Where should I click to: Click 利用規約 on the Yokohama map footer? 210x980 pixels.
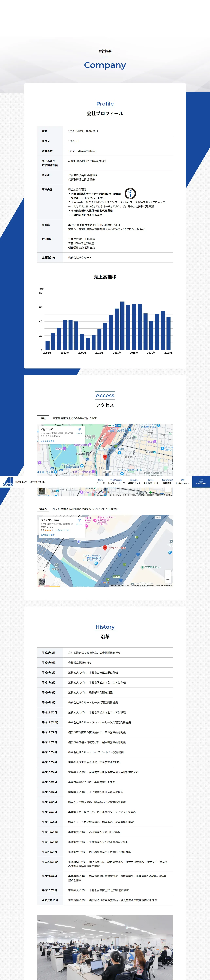tap(150, 586)
